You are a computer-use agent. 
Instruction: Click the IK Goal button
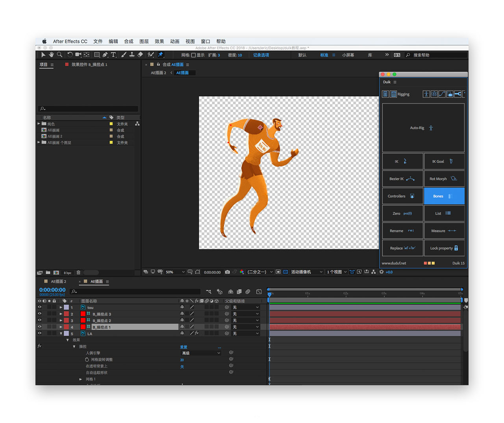(444, 161)
